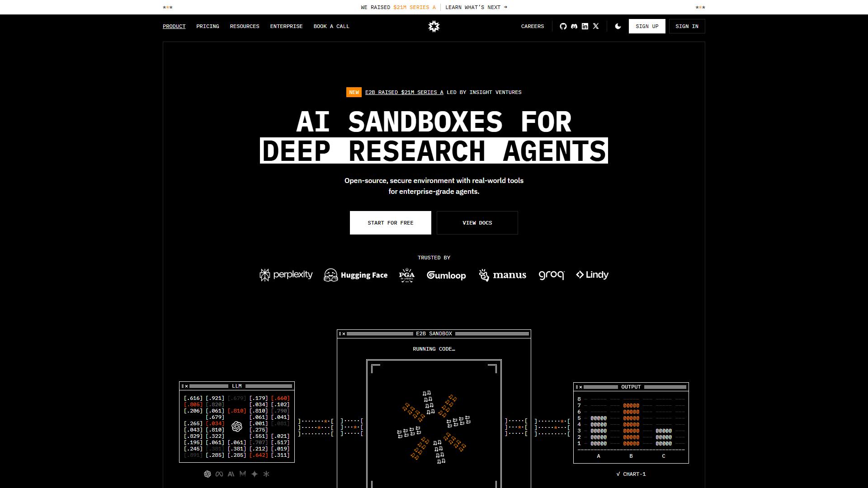The image size is (868, 488).
Task: Click the PGA of America logo
Action: pos(407,275)
